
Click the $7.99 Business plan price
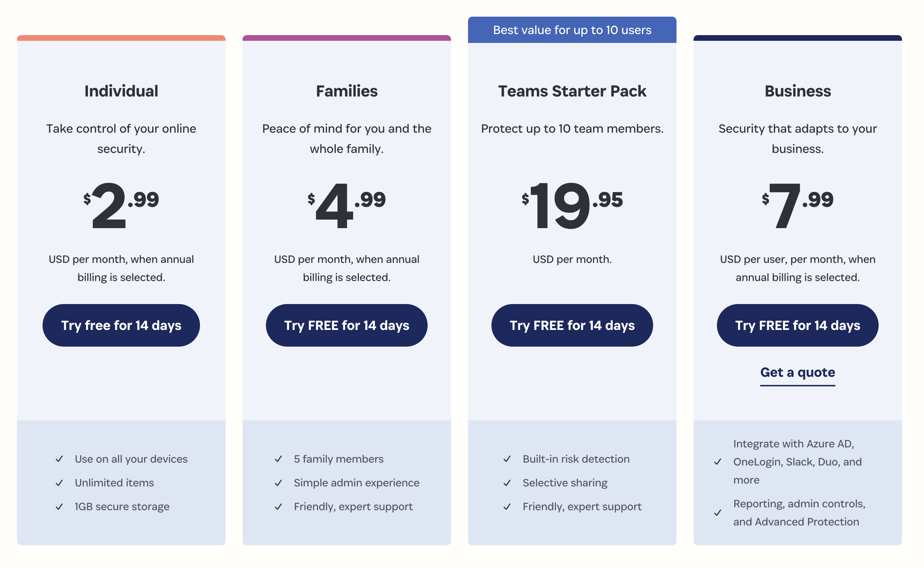pos(797,205)
